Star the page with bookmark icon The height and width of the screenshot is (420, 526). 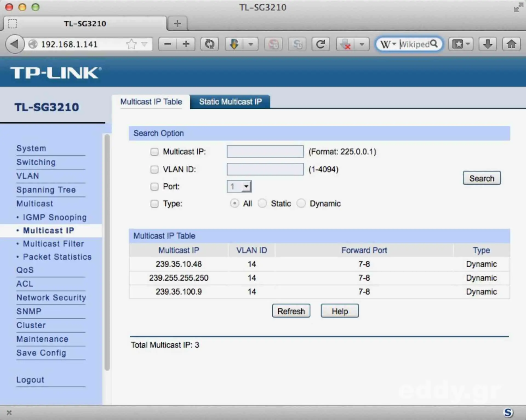point(131,44)
